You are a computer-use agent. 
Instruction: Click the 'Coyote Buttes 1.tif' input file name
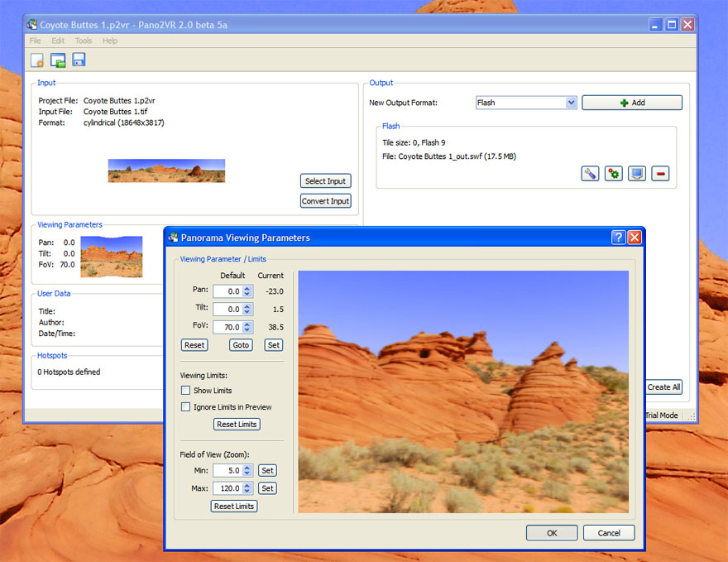[116, 112]
